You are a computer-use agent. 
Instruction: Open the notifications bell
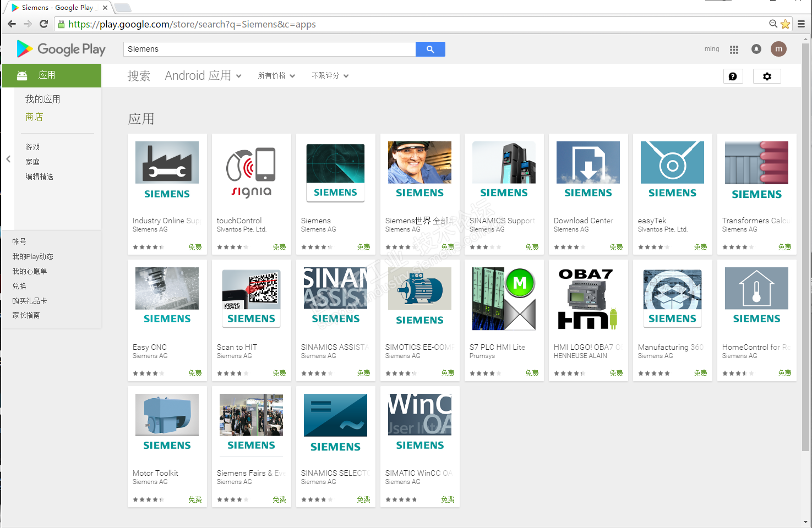coord(756,49)
